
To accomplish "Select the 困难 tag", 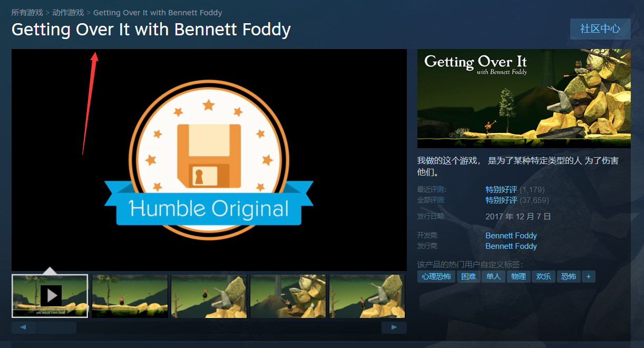I will tap(469, 276).
